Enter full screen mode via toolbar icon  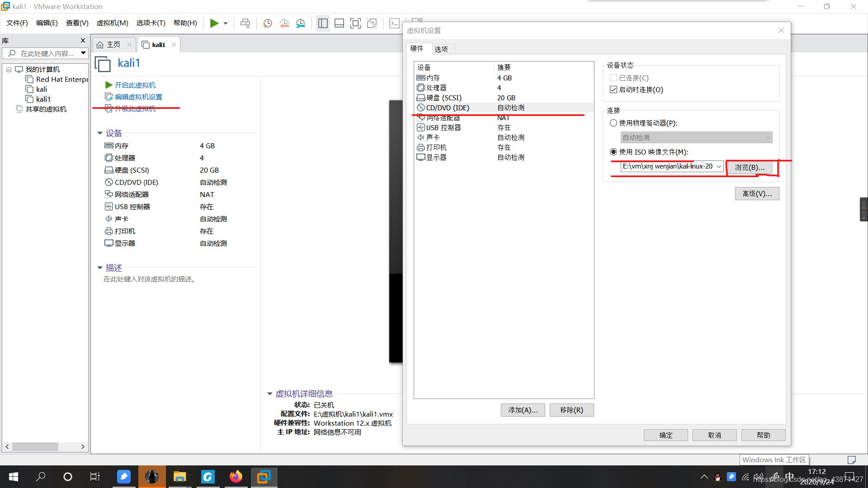[x=355, y=23]
